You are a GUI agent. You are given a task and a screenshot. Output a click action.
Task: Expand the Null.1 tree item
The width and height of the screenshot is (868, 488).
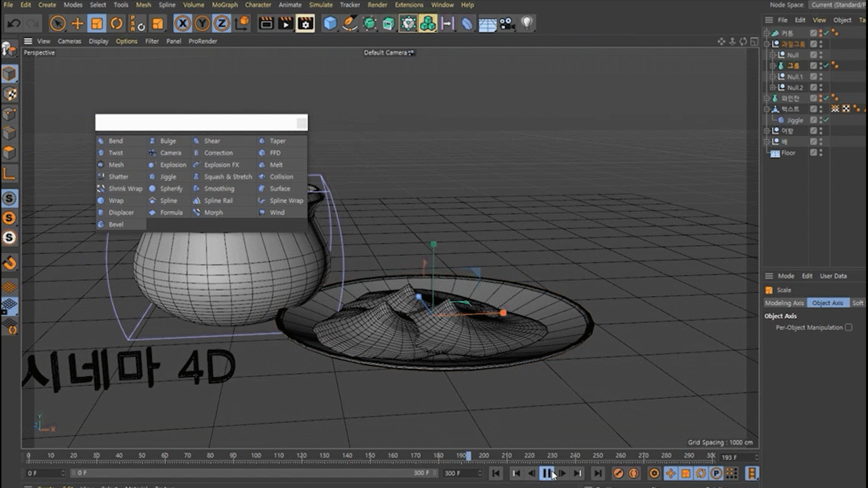coord(772,77)
